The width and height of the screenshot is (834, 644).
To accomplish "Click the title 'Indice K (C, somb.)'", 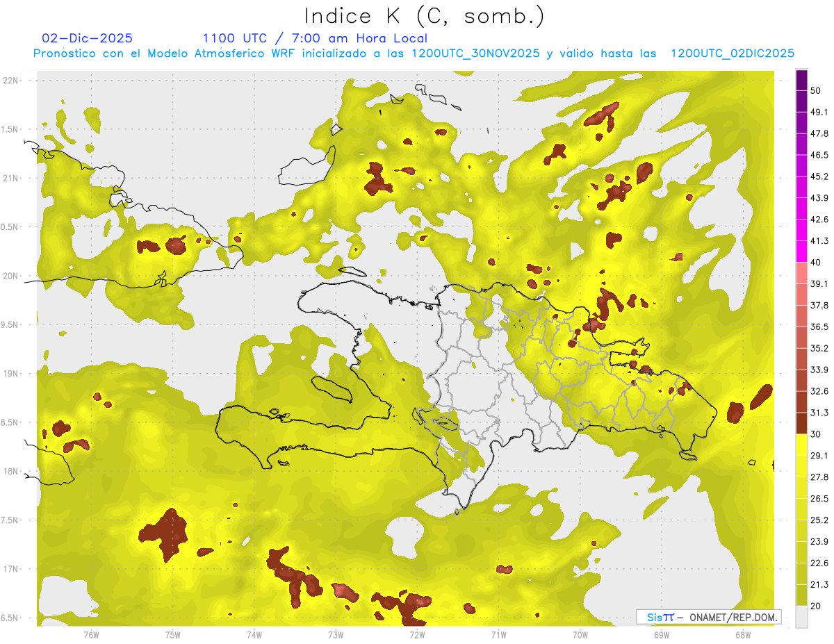I will point(423,17).
